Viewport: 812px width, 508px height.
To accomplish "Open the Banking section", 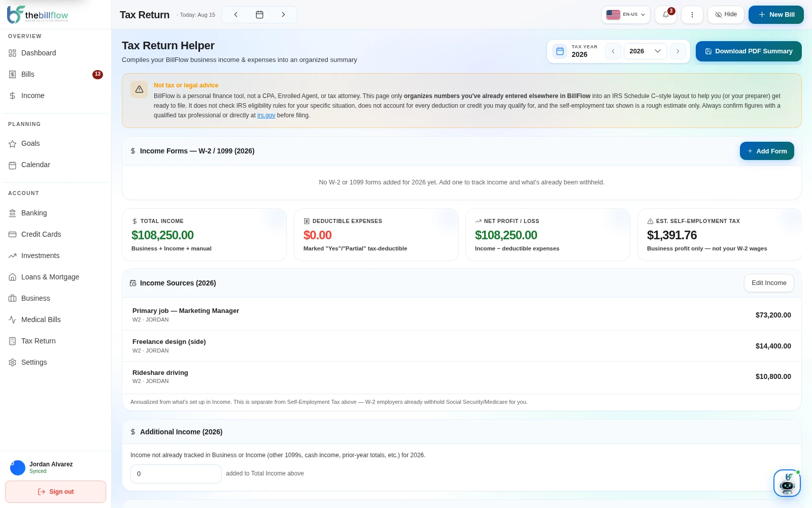I will (56, 213).
